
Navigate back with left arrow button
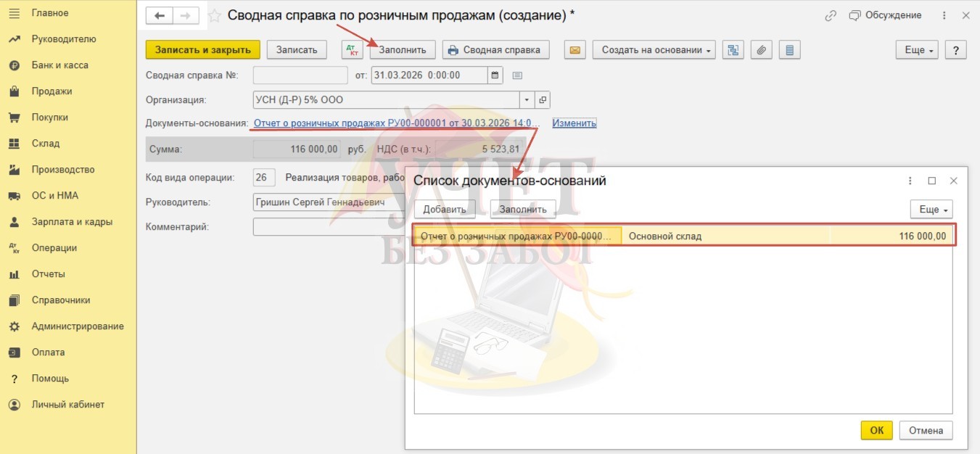point(160,16)
